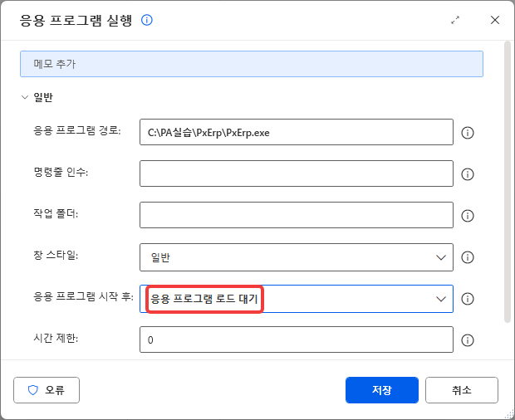Click the 작업 폴더 input field
515x420 pixels.
click(x=297, y=215)
